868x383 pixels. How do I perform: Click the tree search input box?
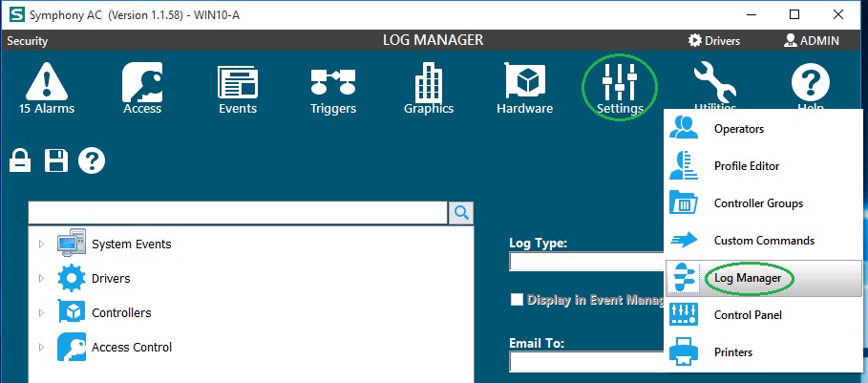(x=238, y=213)
